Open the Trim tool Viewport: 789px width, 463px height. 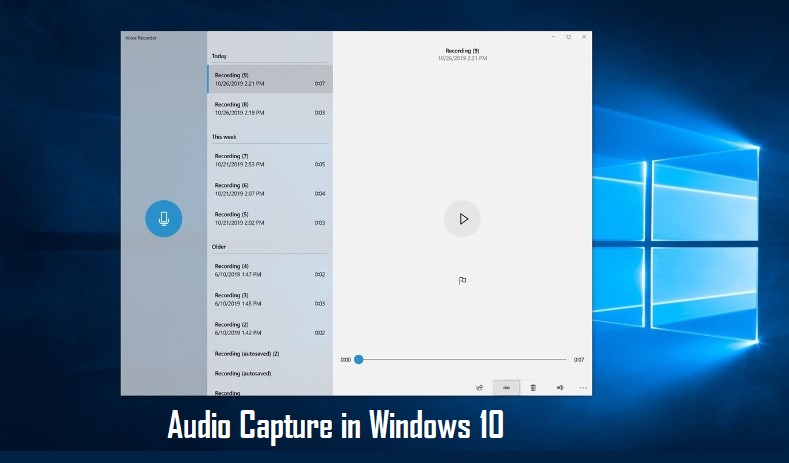[506, 388]
